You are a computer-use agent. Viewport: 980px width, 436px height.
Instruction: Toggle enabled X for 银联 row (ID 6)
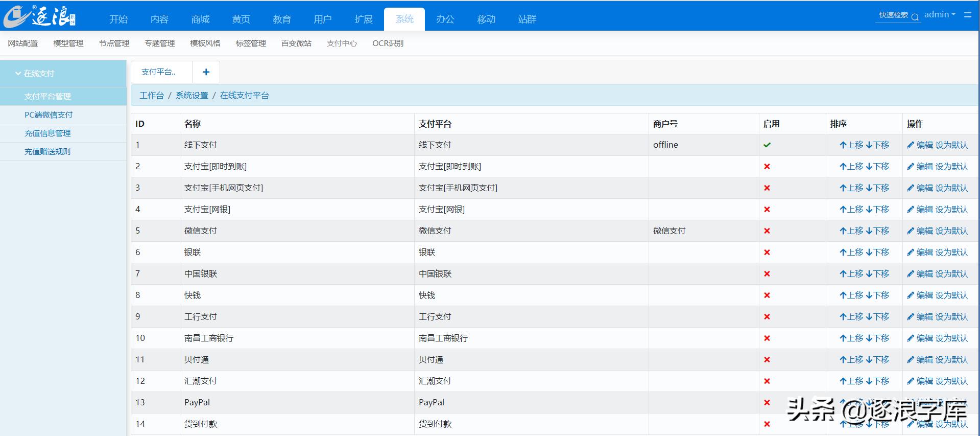(767, 253)
